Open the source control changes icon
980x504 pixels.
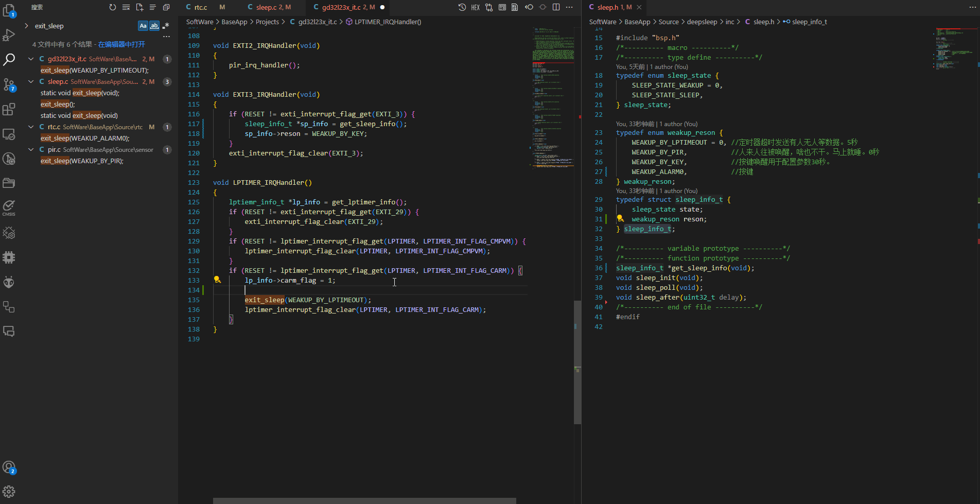coord(489,7)
